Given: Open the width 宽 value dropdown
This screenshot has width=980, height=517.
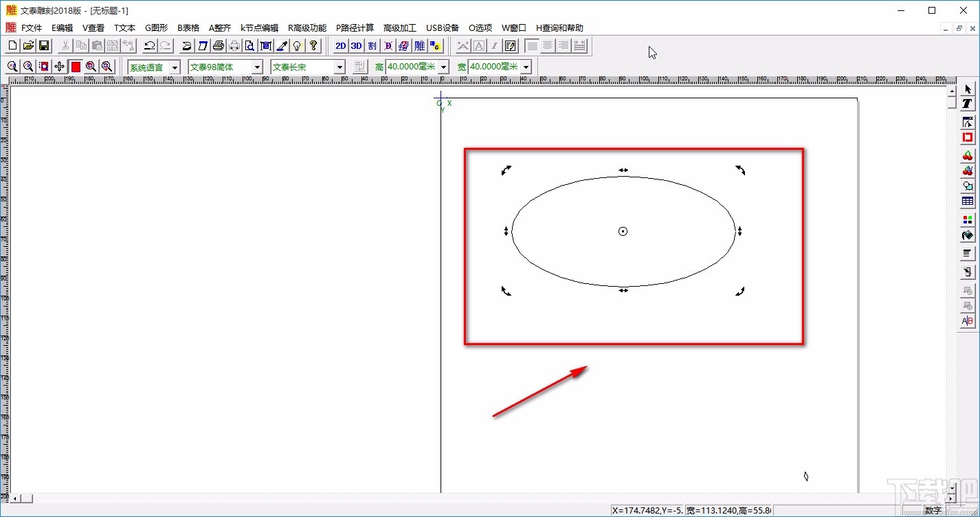Looking at the screenshot, I should click(x=526, y=67).
